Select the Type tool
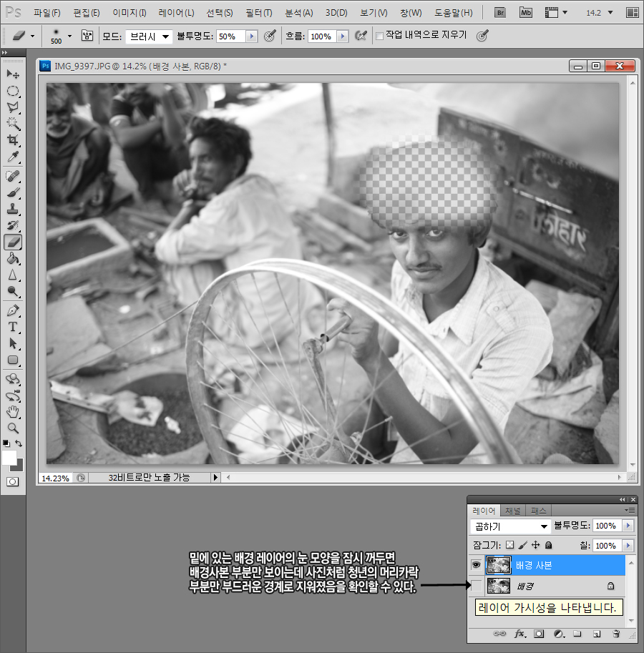644x653 pixels. pos(13,328)
